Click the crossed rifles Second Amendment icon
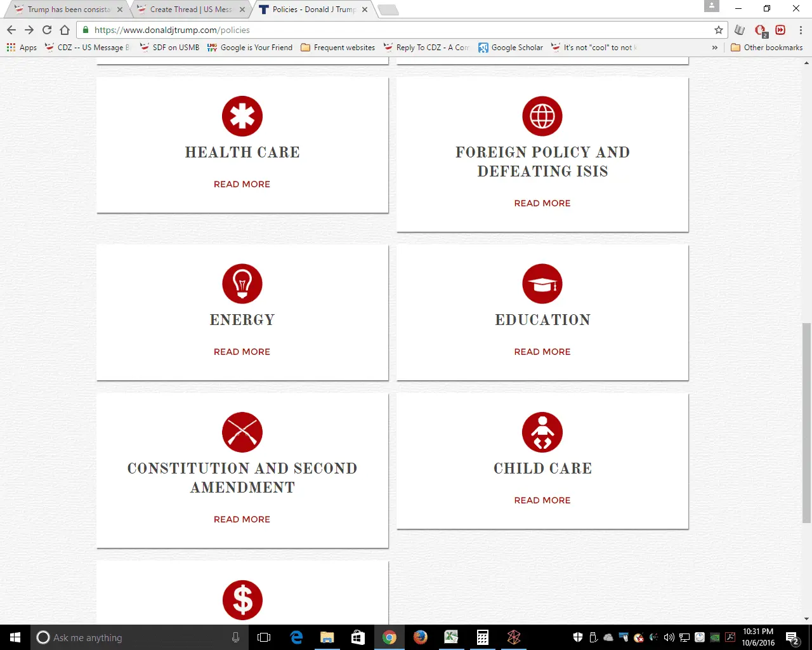Image resolution: width=812 pixels, height=650 pixels. [x=242, y=432]
